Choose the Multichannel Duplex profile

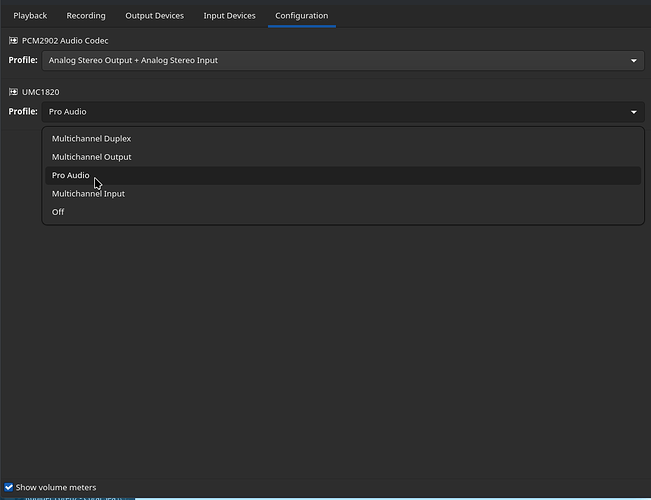(x=343, y=139)
